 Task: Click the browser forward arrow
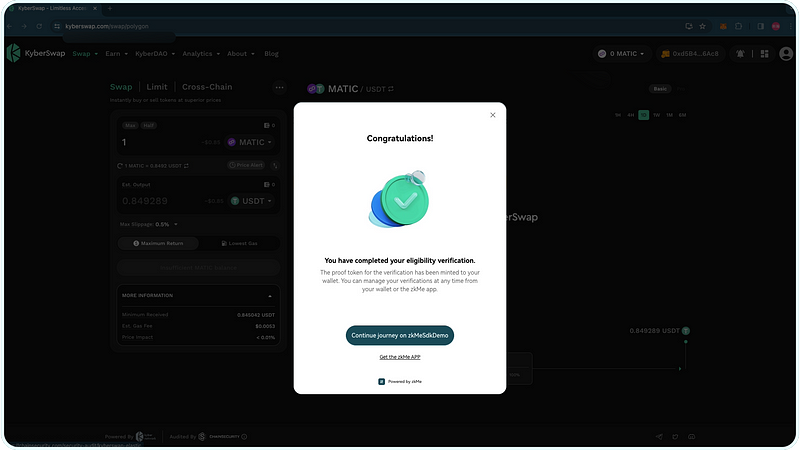23,26
